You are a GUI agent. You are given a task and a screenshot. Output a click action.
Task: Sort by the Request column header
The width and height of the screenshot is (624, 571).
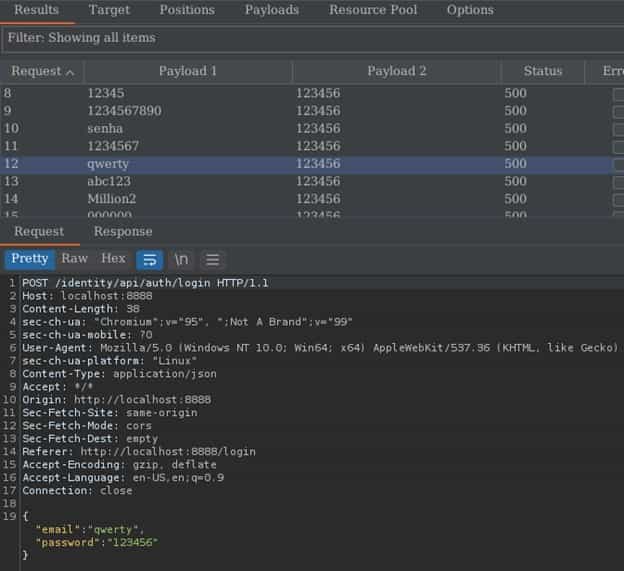(x=42, y=71)
